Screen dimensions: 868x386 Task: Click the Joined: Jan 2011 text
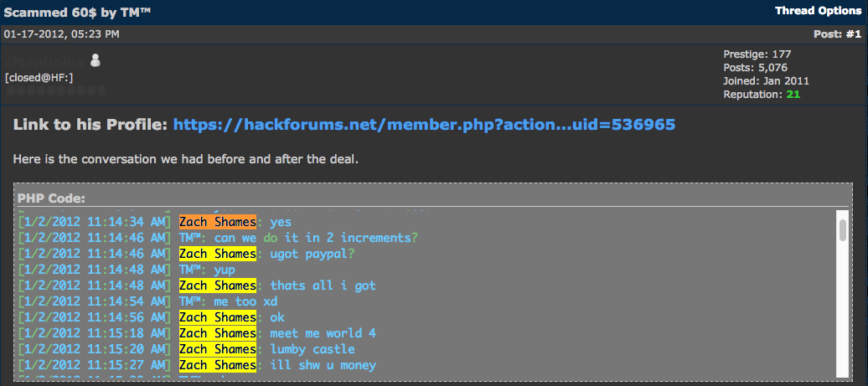pyautogui.click(x=766, y=81)
